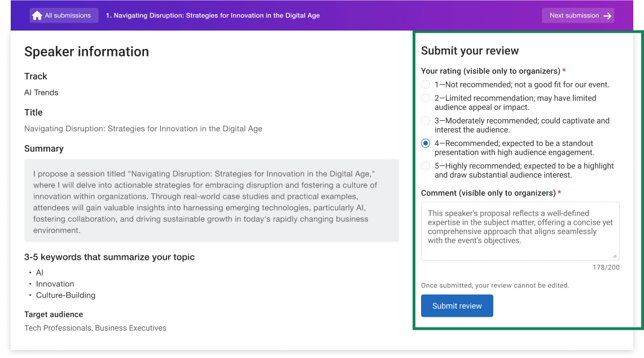Choose rating 2—Limited recommendation
Screen dimensions: 644x358
426,98
